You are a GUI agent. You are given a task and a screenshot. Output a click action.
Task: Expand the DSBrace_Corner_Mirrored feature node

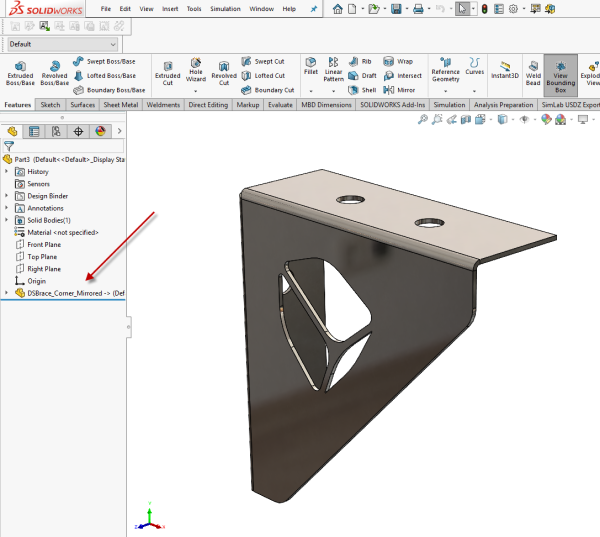7,293
